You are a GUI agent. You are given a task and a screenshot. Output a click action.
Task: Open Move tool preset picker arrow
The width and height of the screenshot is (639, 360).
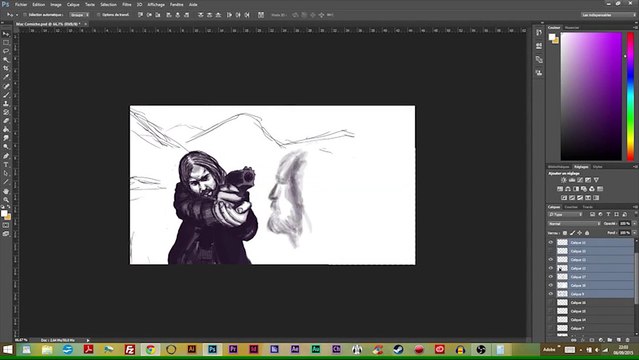[x=17, y=15]
